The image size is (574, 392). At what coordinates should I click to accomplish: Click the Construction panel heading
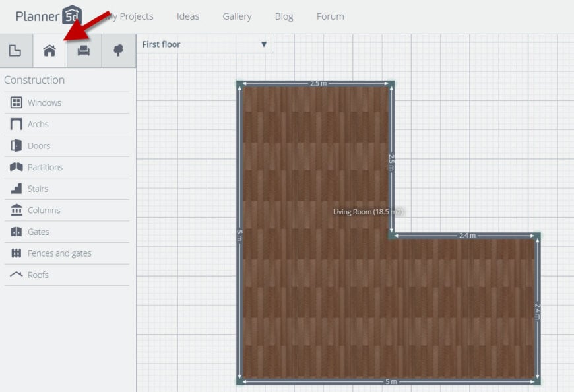(34, 80)
